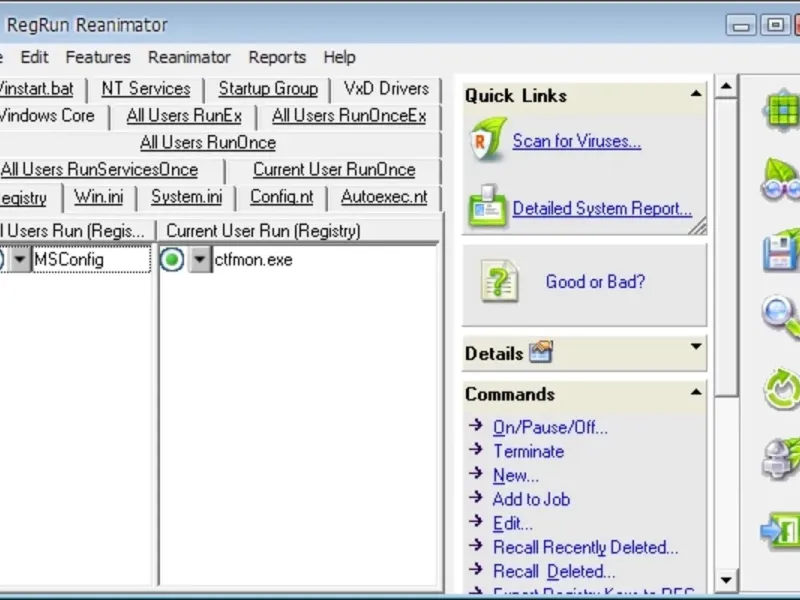Click arrow icon beside Terminate command

476,449
